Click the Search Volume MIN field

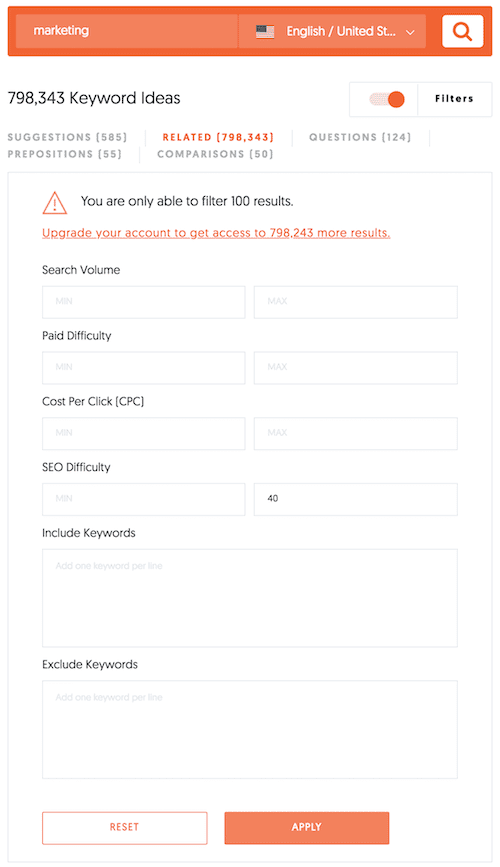143,301
